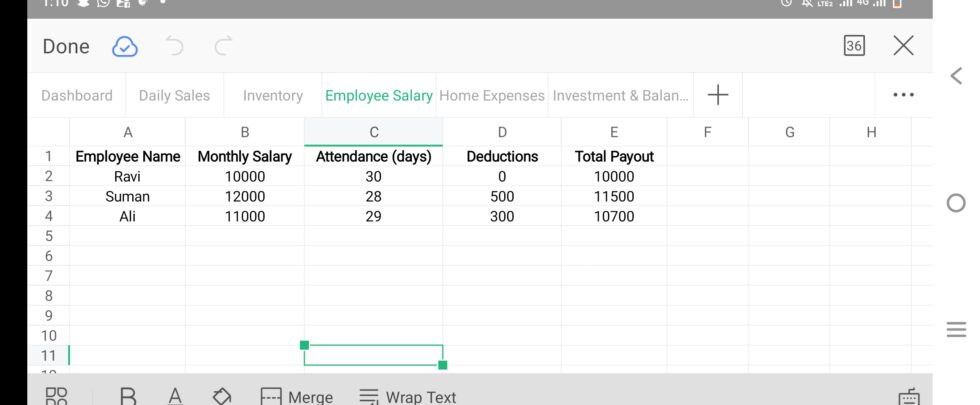Apply bold formatting to the cell
980x405 pixels.
[128, 396]
